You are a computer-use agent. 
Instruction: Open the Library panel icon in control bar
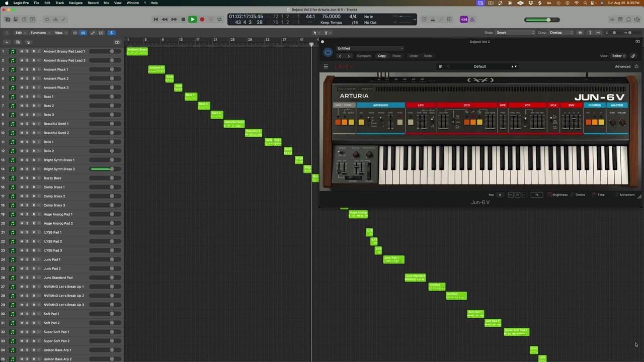tap(8, 19)
